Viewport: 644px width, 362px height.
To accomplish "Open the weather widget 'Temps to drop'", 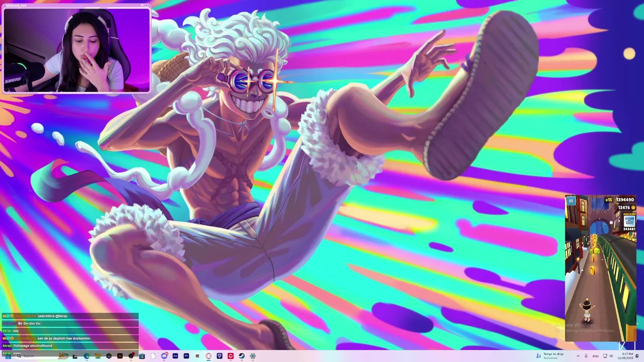I will (549, 356).
